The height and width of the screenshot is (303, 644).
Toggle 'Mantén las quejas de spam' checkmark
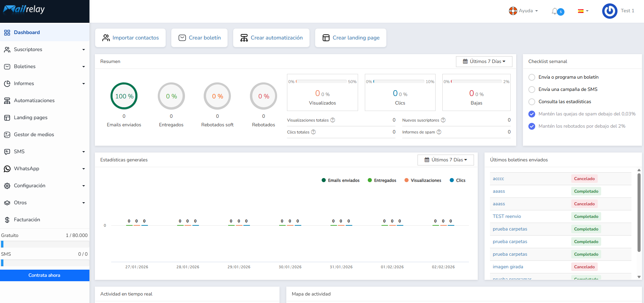click(x=532, y=114)
